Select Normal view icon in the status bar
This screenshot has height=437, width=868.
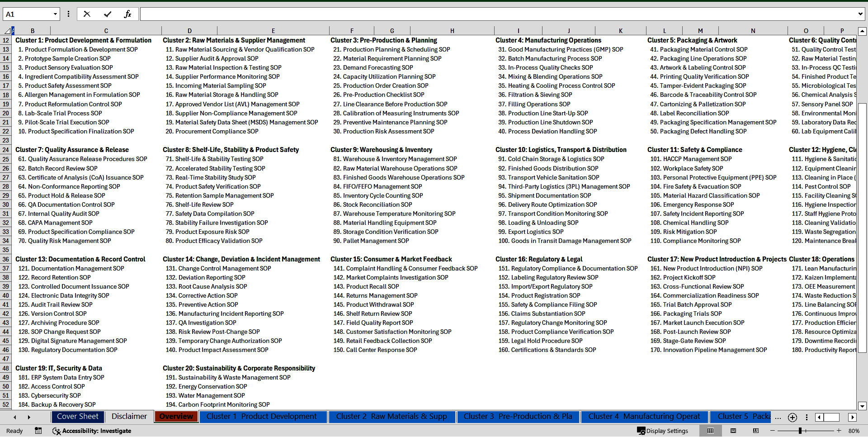coord(711,431)
